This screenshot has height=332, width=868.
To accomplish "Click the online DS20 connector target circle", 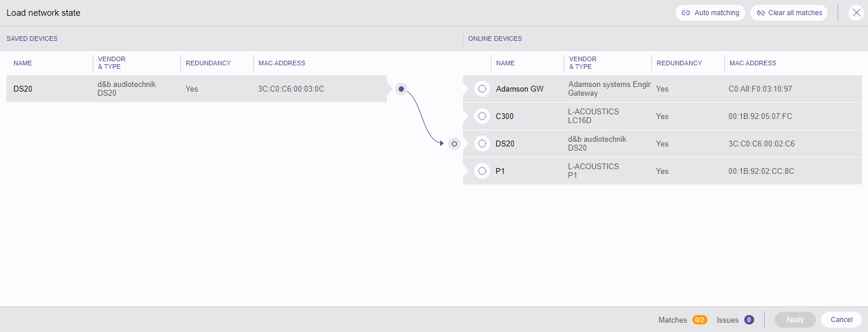I will 454,144.
